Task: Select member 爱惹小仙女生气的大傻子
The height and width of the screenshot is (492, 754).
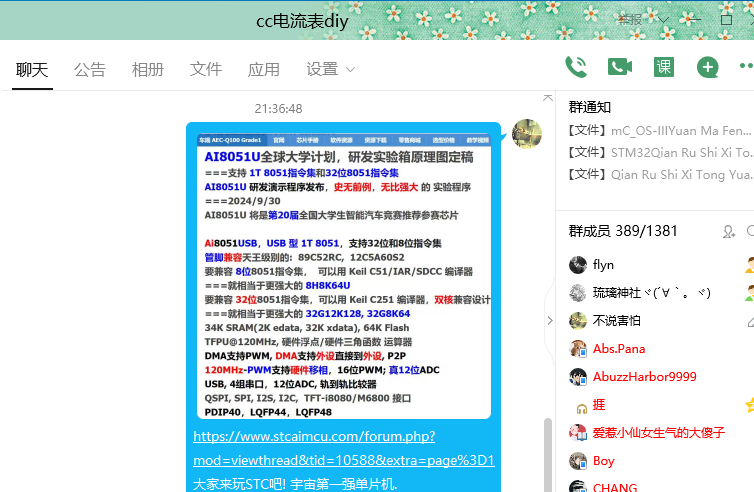Action: click(x=658, y=433)
